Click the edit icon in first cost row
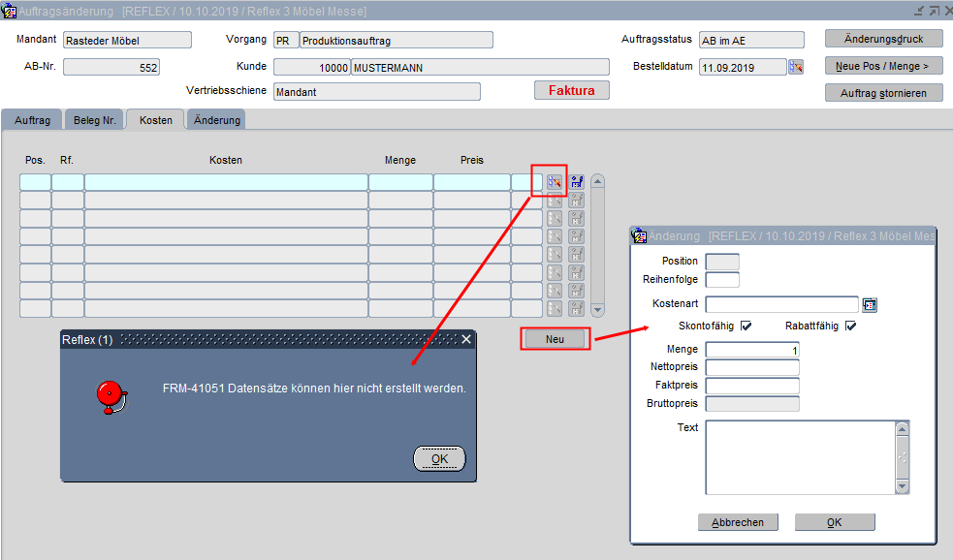The image size is (953, 560). (555, 181)
